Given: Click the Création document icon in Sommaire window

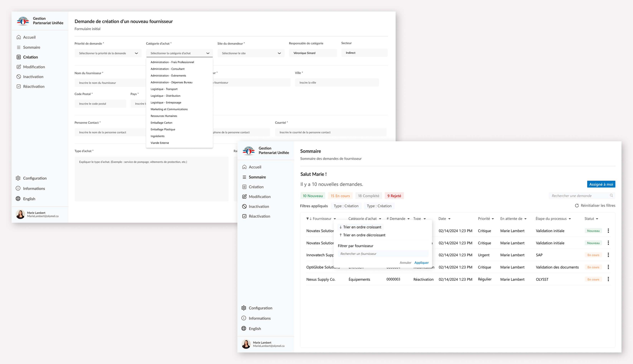Looking at the screenshot, I should (244, 187).
